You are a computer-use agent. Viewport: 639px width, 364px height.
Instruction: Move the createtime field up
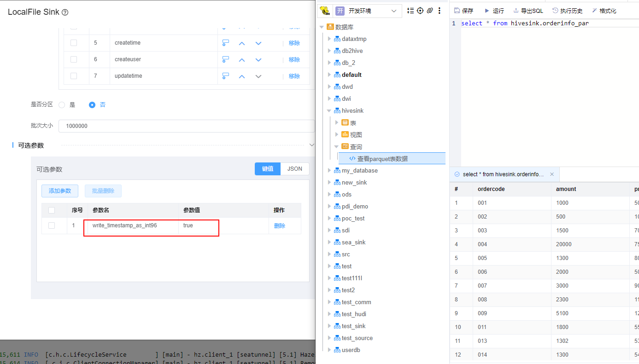pos(242,43)
